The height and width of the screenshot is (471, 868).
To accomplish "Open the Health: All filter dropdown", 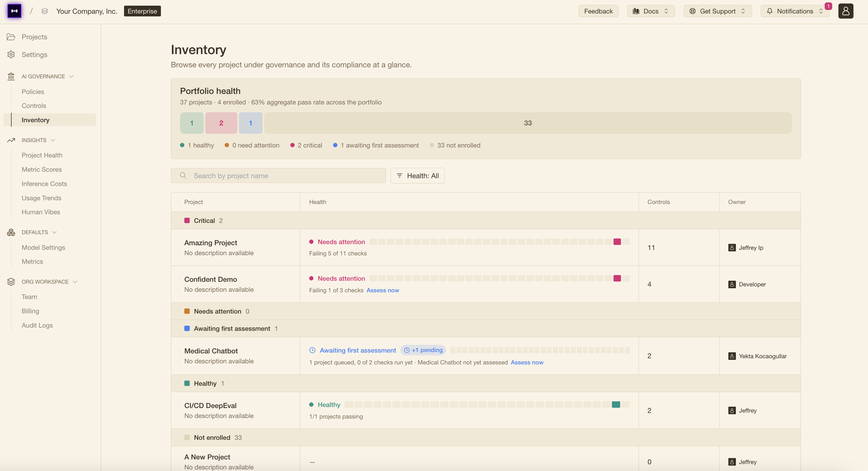I will (417, 176).
